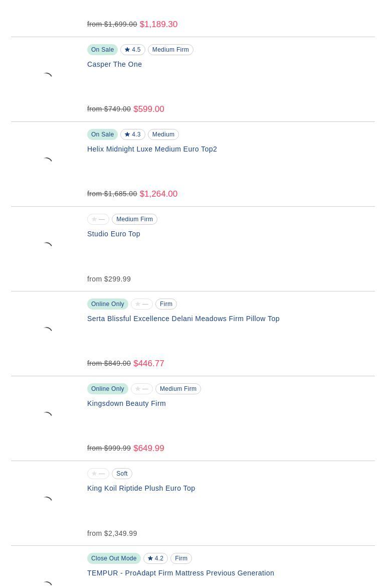Click the 4.3 star rating for Helix Midnight Luxe
386x588 pixels.
(133, 134)
